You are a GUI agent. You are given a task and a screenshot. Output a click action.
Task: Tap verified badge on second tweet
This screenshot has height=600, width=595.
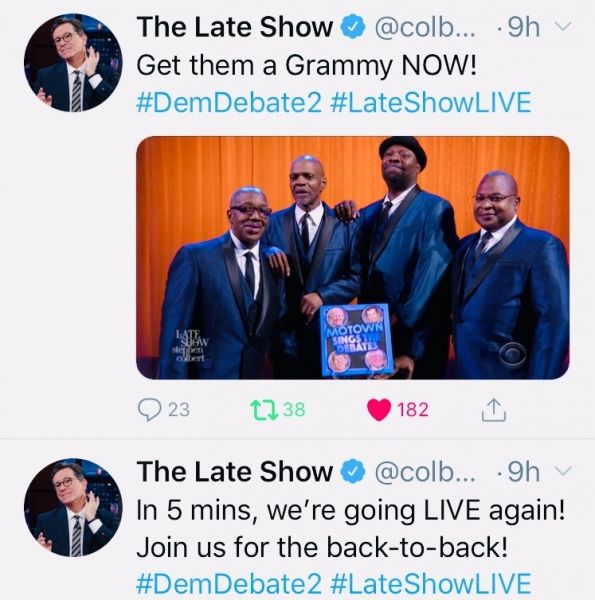click(x=353, y=471)
